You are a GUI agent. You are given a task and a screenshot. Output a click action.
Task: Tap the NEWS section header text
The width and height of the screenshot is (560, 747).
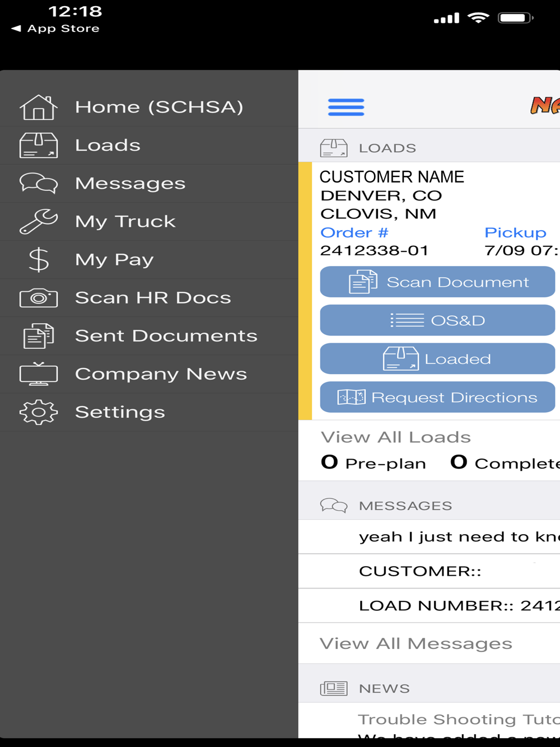[x=384, y=689]
